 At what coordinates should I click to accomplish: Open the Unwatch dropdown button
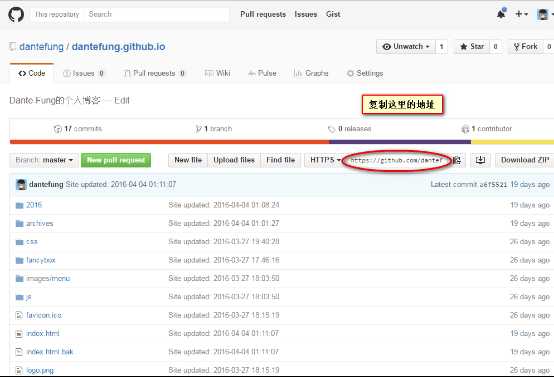coord(406,47)
